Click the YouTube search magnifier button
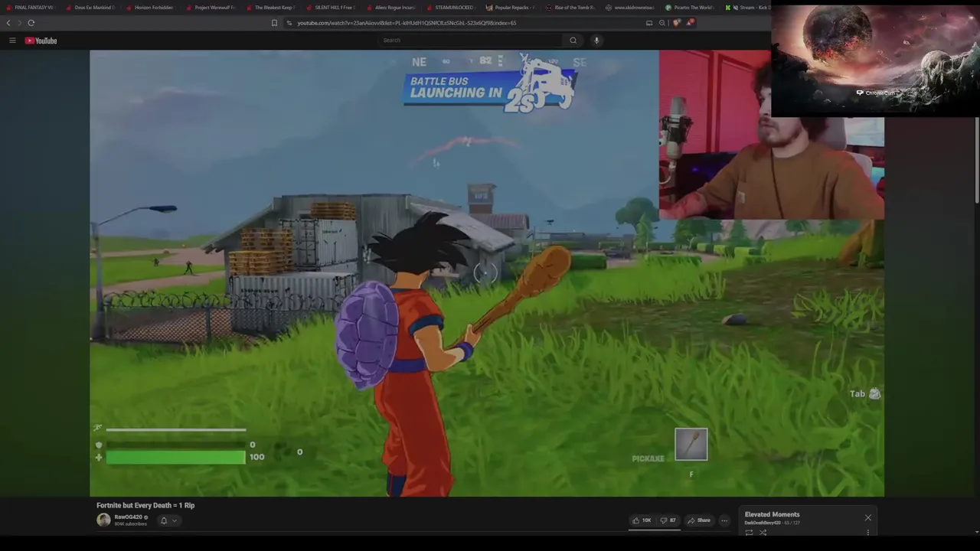The width and height of the screenshot is (980, 551). (573, 41)
